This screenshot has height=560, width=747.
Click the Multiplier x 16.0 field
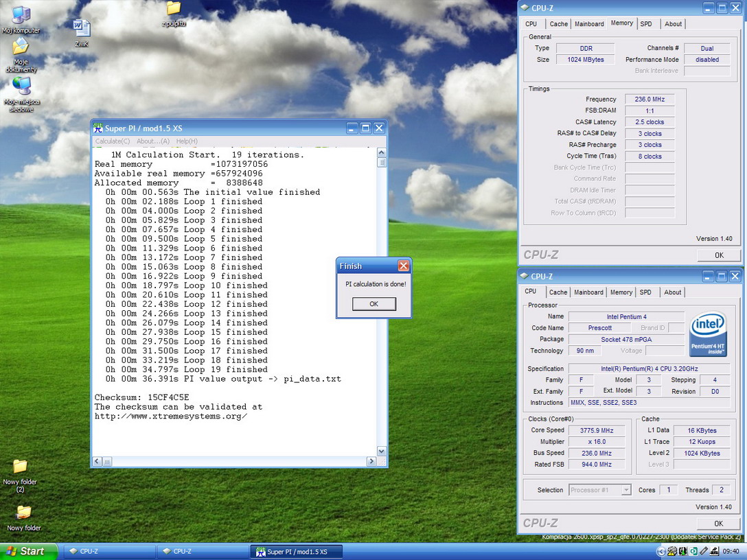pyautogui.click(x=597, y=441)
